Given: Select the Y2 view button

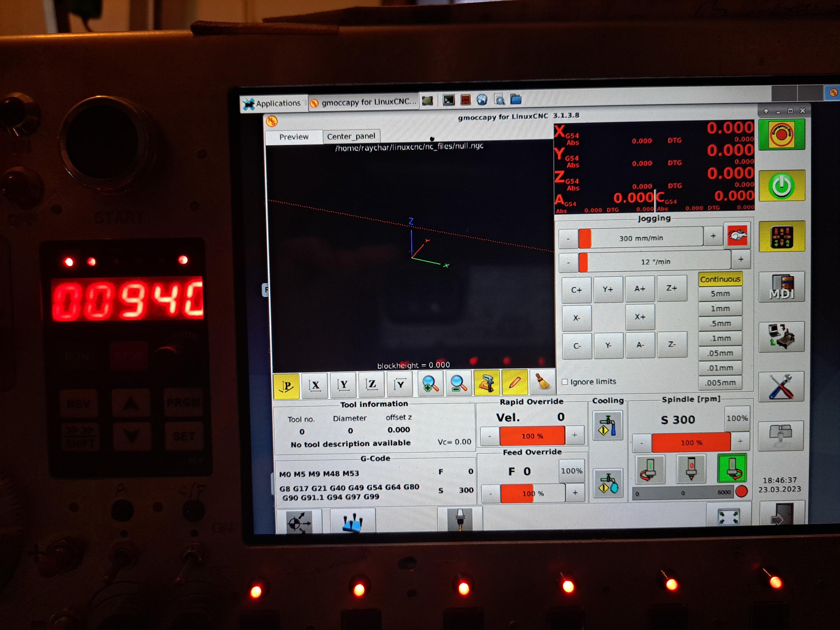Looking at the screenshot, I should 400,384.
